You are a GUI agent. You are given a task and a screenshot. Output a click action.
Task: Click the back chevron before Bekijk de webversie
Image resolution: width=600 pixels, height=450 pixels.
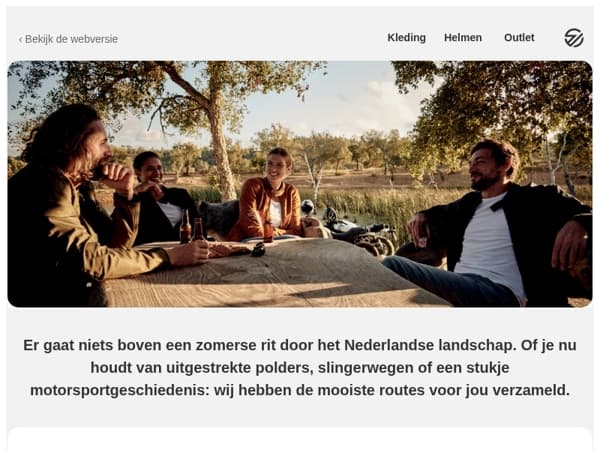[x=20, y=39]
